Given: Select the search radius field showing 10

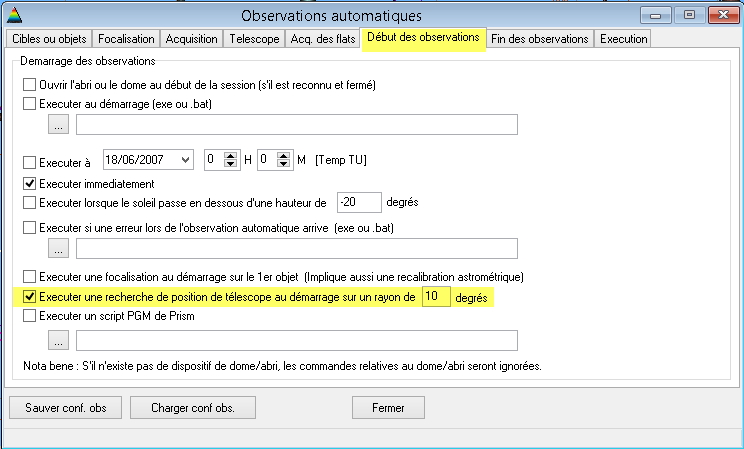Looking at the screenshot, I should click(x=434, y=298).
